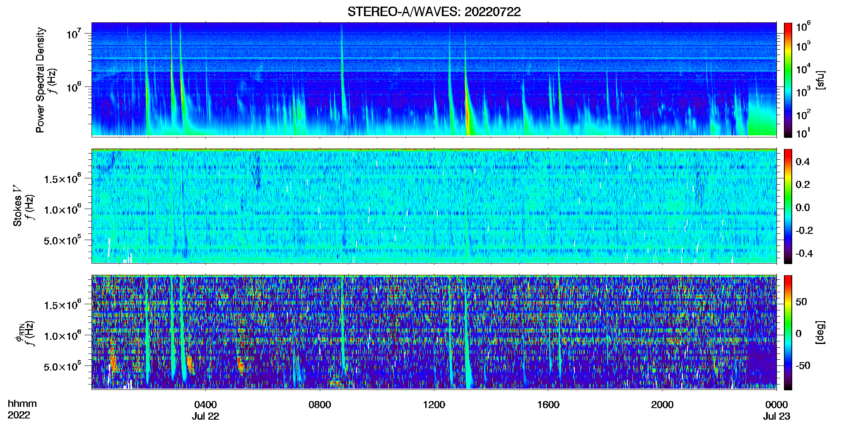Click the '0400' time tick label
Screen dimensions: 868x447
(x=205, y=405)
